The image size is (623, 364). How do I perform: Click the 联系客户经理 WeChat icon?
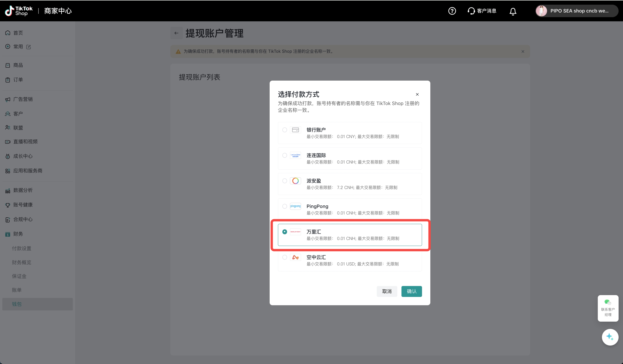point(608,302)
